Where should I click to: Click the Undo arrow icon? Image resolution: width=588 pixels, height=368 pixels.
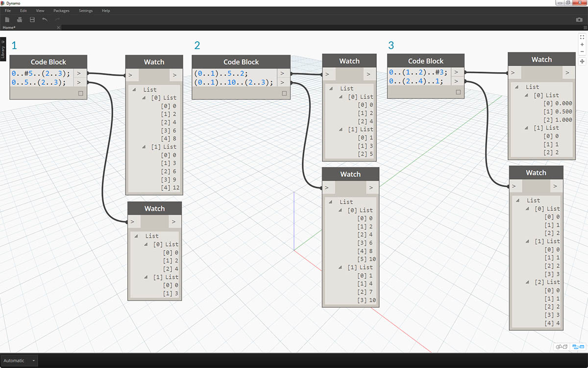(45, 20)
